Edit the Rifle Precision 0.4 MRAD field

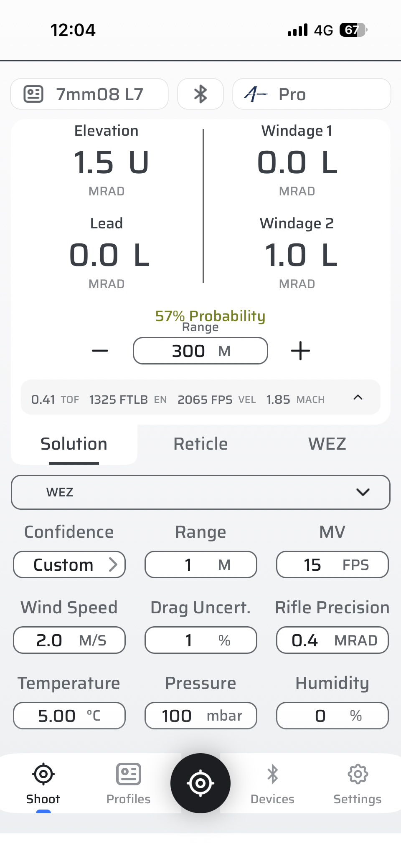point(332,640)
